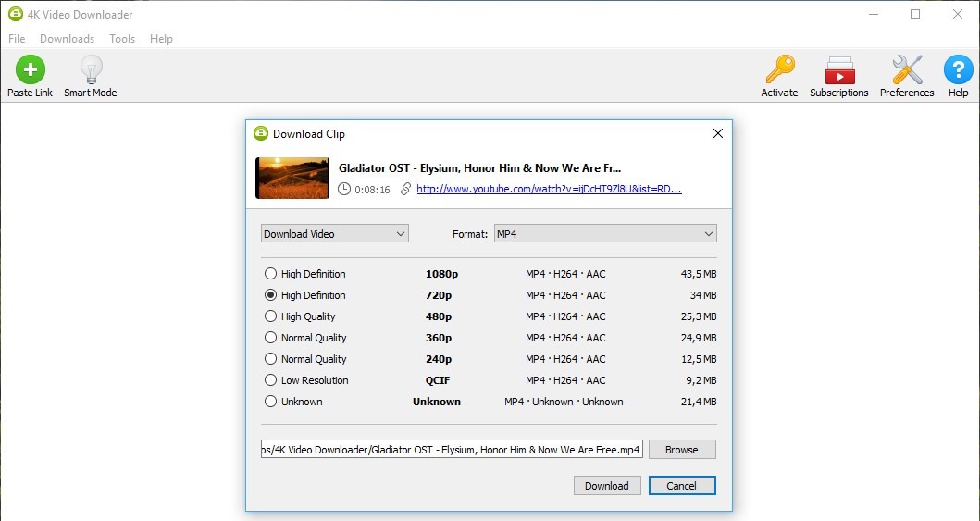Image resolution: width=980 pixels, height=521 pixels.
Task: Click the MP4 · Unknown · Unknown codec text
Action: click(564, 401)
